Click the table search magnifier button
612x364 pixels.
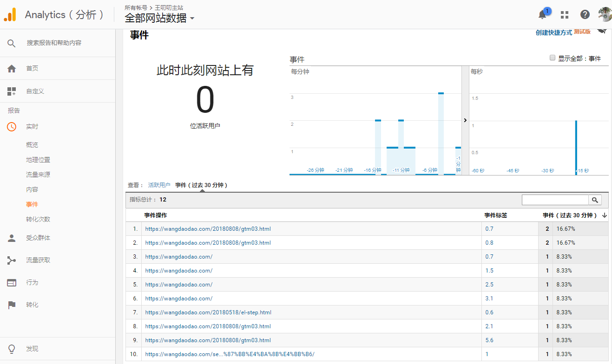[595, 200]
